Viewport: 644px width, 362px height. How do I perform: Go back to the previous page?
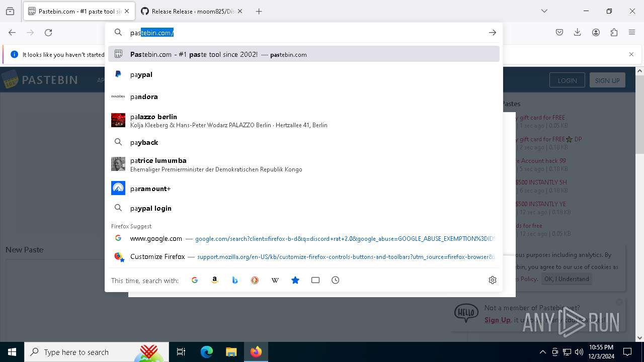(x=12, y=32)
